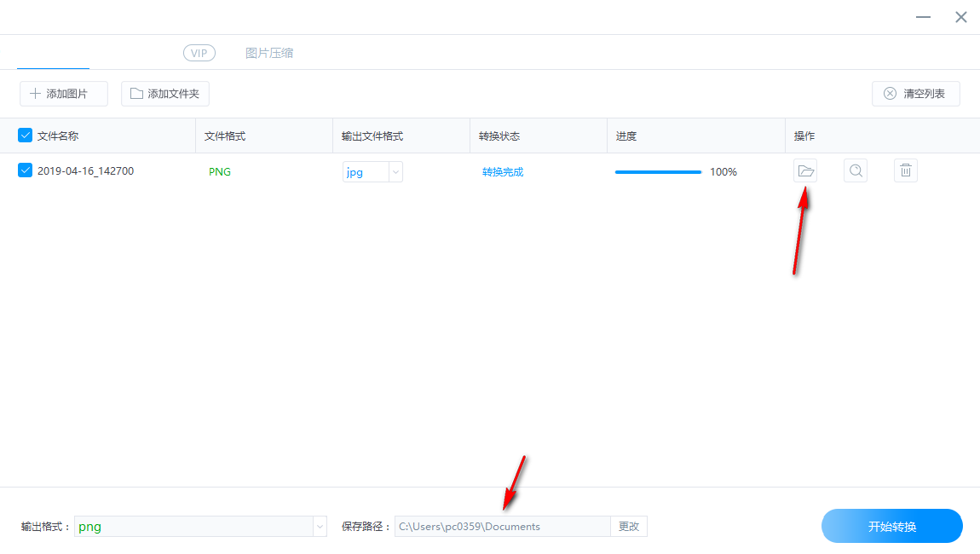Screen dimensions: 980x554
Task: Click the clear-circle icon on 清空列表 button
Action: (x=891, y=93)
